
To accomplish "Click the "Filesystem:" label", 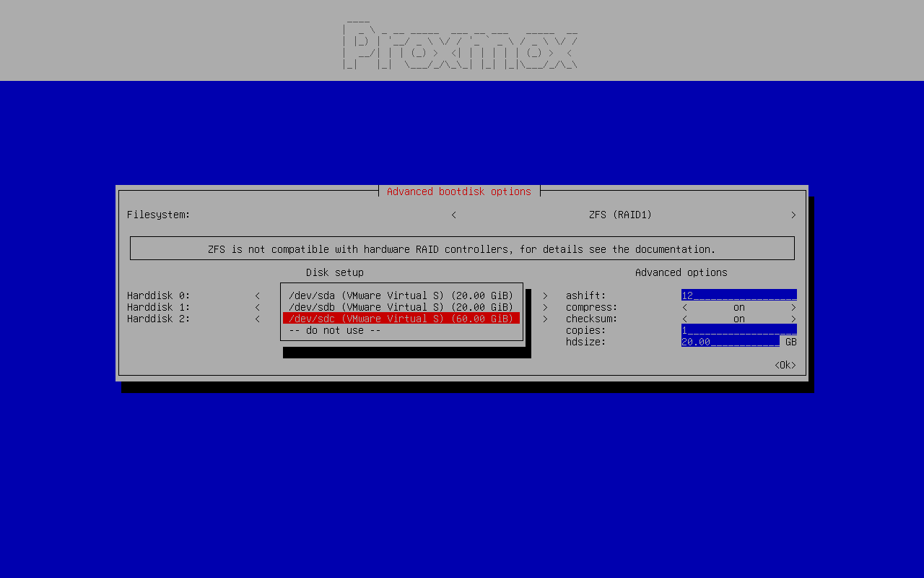I will [x=159, y=215].
